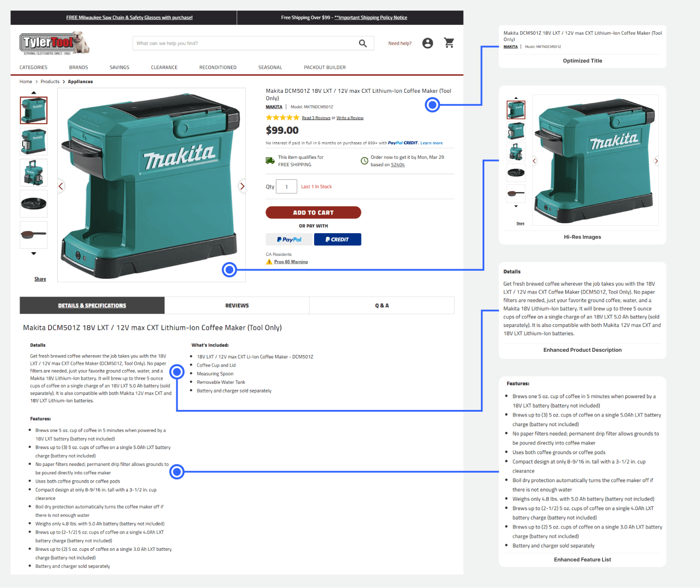The image size is (700, 588).
Task: Open the Clearance menu
Action: coord(164,67)
